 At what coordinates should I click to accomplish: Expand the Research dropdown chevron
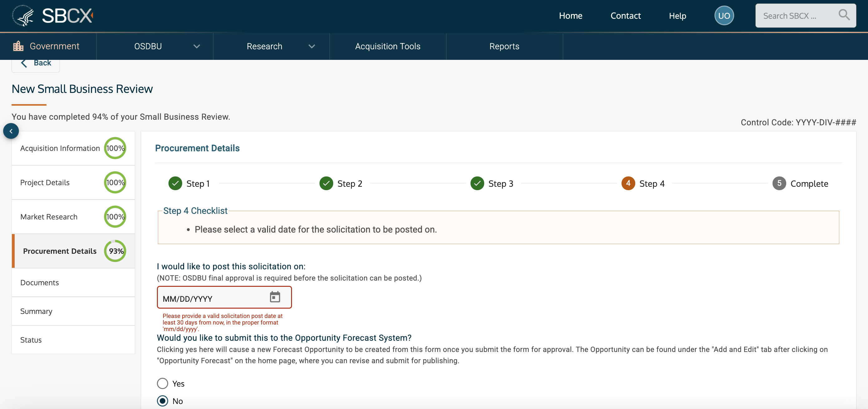tap(312, 46)
